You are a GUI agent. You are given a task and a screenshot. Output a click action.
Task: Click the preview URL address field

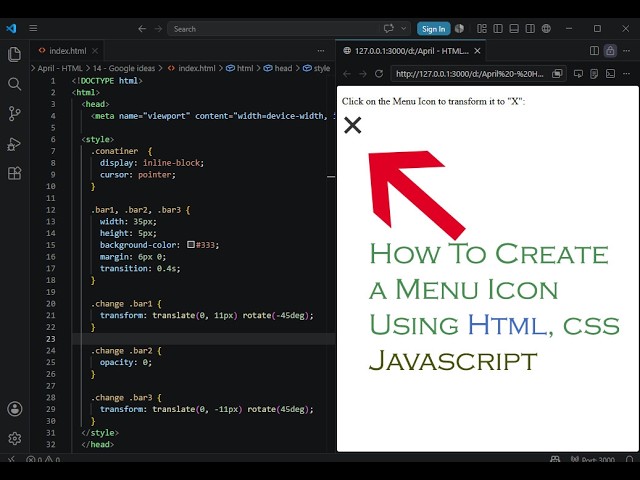[470, 74]
